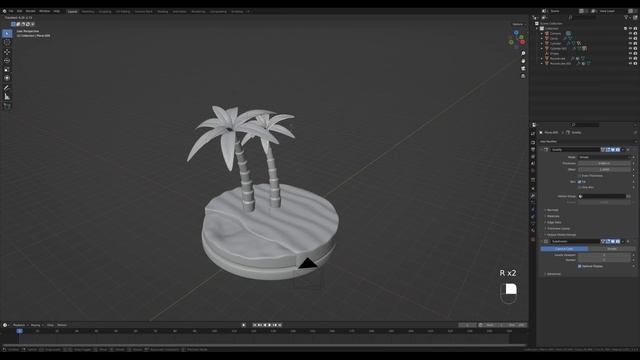
Task: Select the Annotate tool
Action: pos(7,88)
